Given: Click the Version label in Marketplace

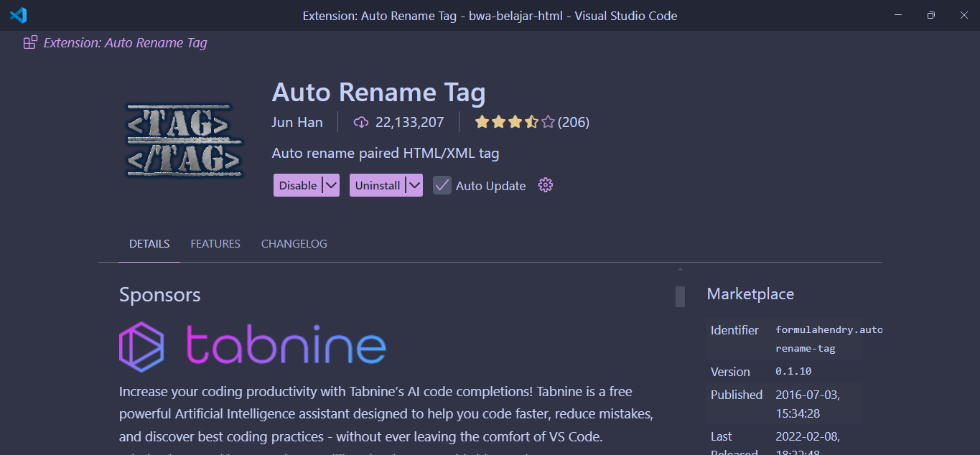Looking at the screenshot, I should coord(730,372).
